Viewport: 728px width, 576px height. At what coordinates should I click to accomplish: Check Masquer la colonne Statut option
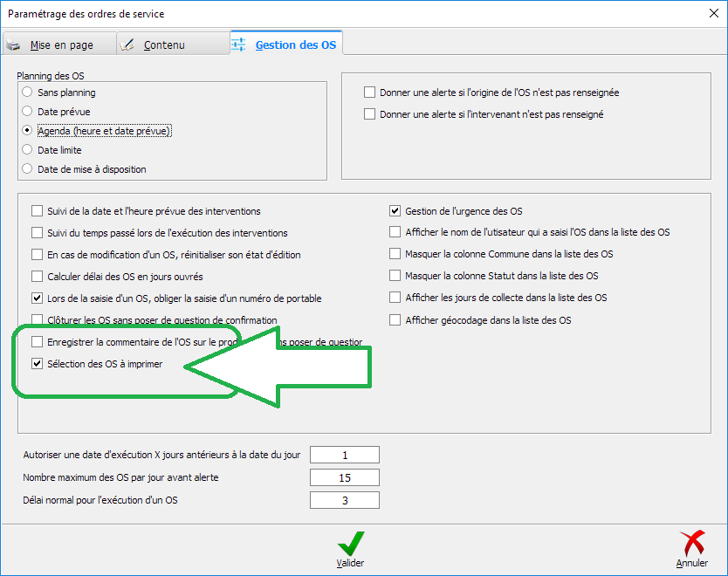click(x=395, y=277)
